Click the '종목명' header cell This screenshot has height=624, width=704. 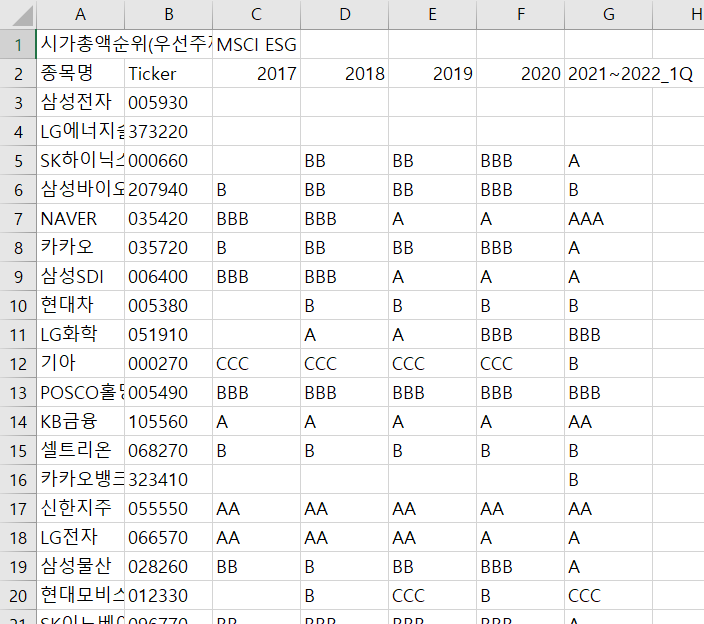(80, 73)
